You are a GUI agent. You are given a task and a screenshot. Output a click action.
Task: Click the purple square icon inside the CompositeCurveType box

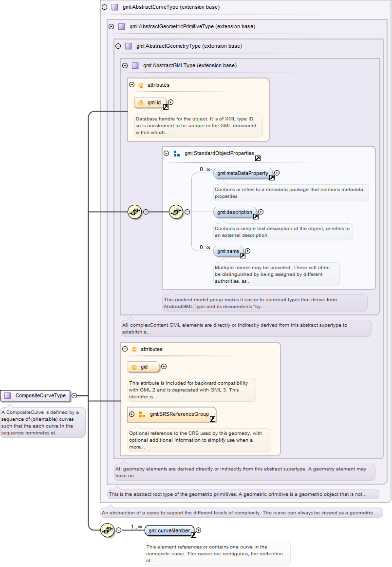click(8, 395)
